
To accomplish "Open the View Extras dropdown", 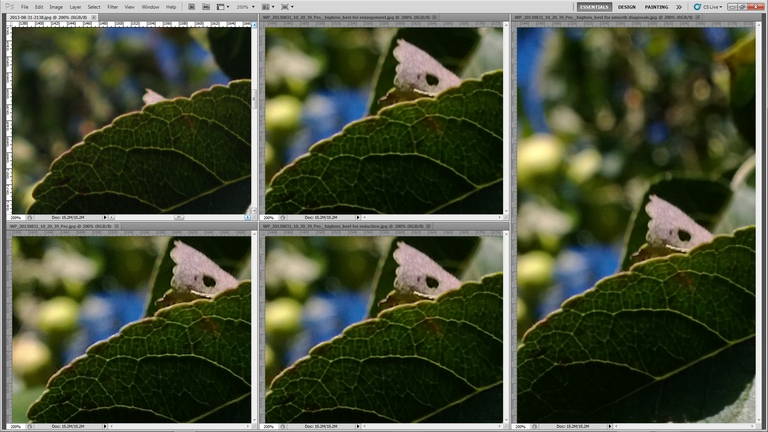I will coord(221,7).
